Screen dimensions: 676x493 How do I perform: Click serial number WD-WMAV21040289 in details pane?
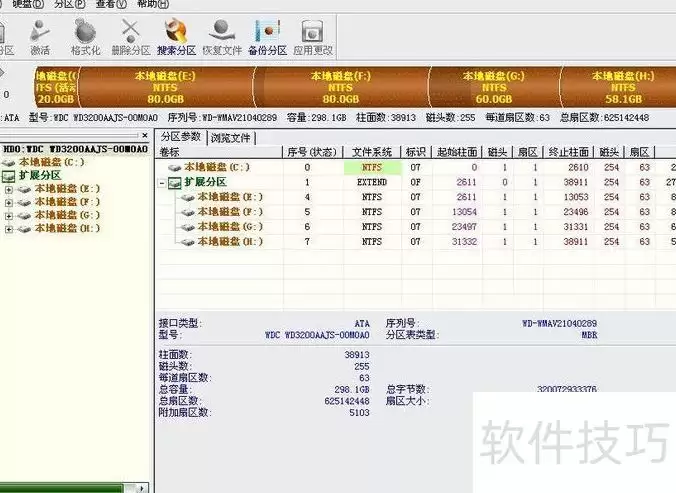coord(559,323)
